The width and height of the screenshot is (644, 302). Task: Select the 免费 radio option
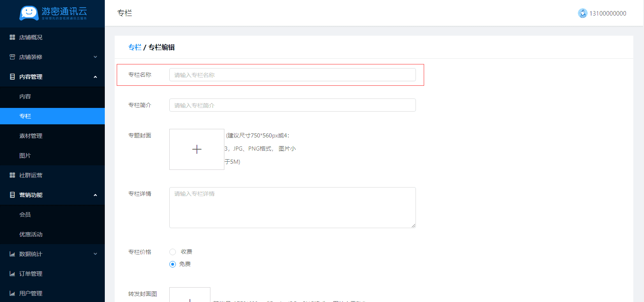pyautogui.click(x=173, y=264)
